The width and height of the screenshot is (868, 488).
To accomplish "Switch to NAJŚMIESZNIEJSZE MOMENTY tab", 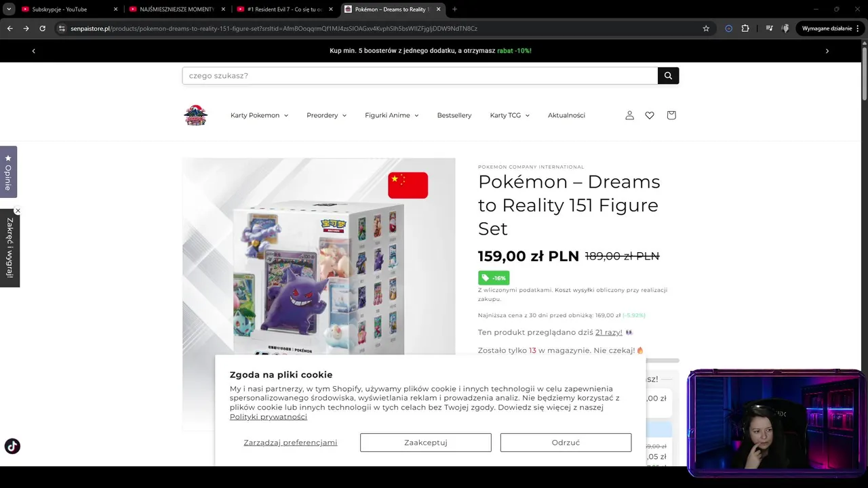I will [x=176, y=9].
